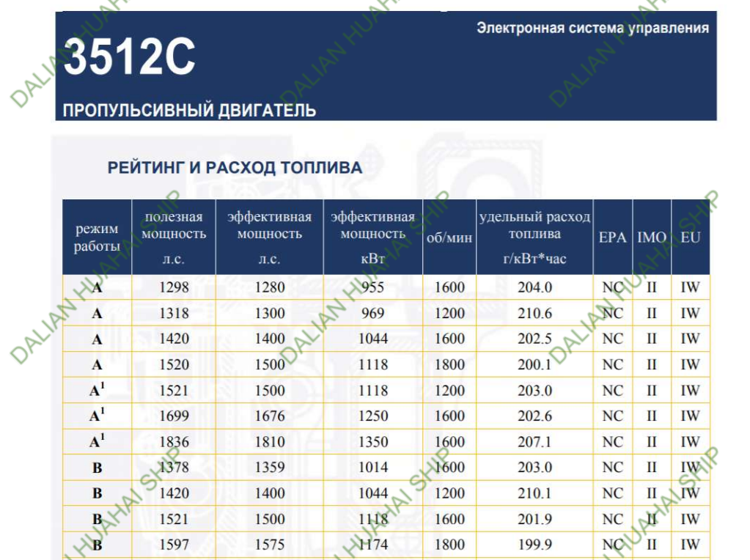Click the 'об/мин' column header
The image size is (750, 560).
pyautogui.click(x=449, y=238)
